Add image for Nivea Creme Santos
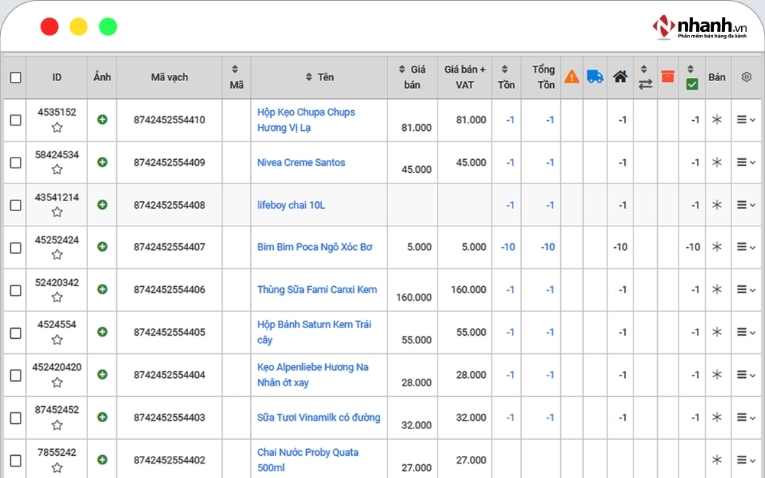 click(102, 162)
